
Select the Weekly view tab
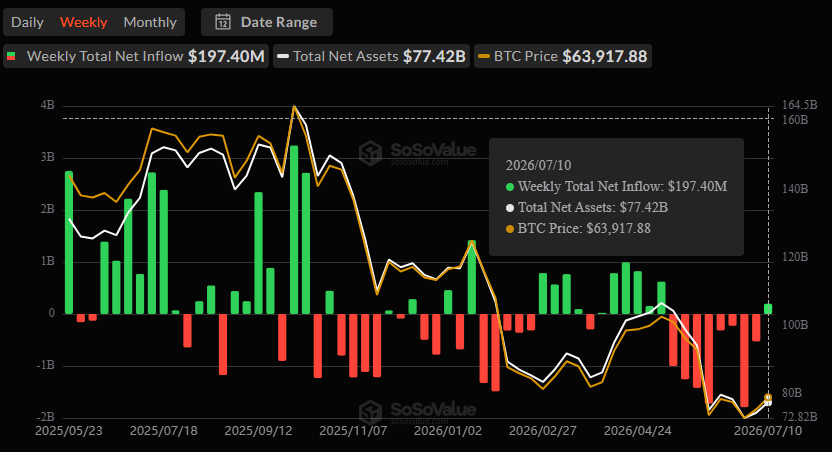coord(83,22)
